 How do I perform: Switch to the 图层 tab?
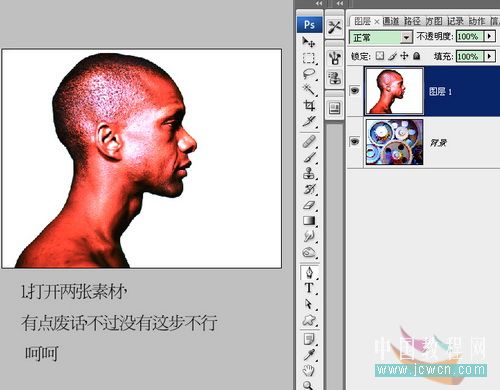click(x=362, y=21)
